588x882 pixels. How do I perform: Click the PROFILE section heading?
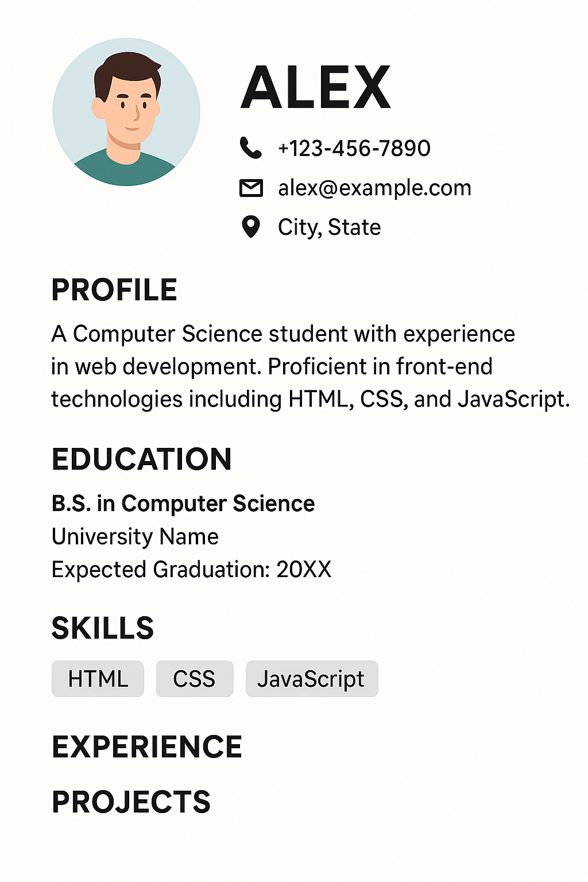[x=114, y=290]
